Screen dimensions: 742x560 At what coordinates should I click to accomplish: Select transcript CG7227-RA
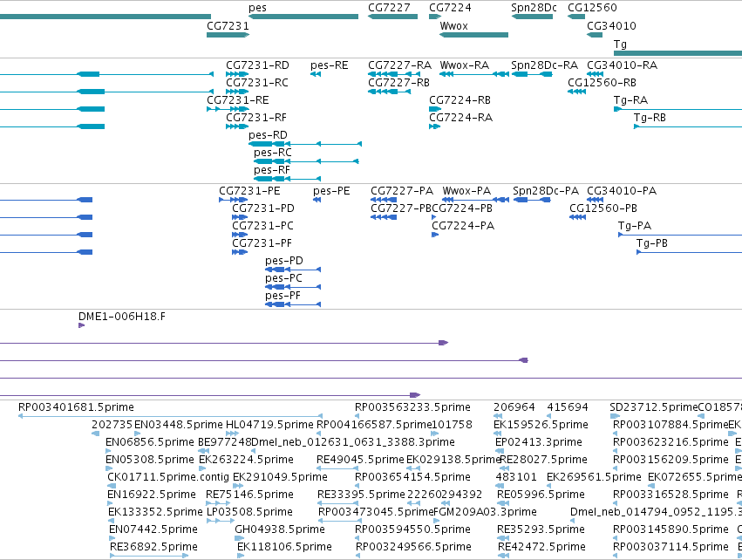coord(400,65)
